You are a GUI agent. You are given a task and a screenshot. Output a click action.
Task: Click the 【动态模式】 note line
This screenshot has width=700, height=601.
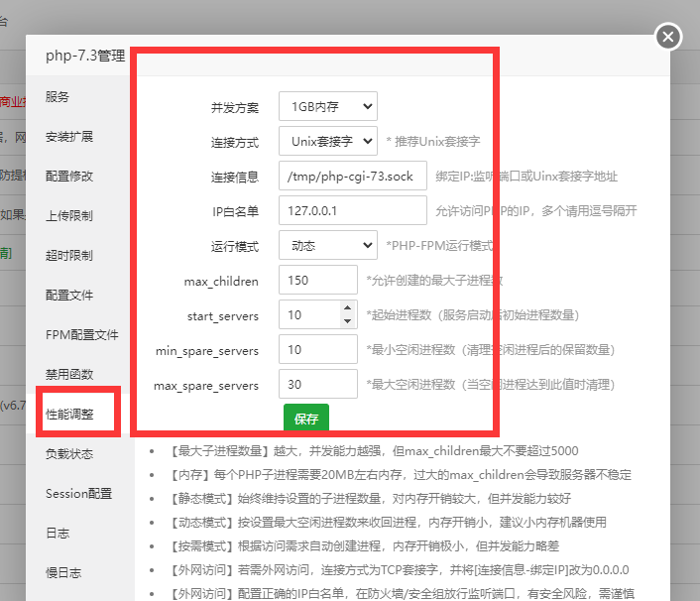pyautogui.click(x=388, y=523)
